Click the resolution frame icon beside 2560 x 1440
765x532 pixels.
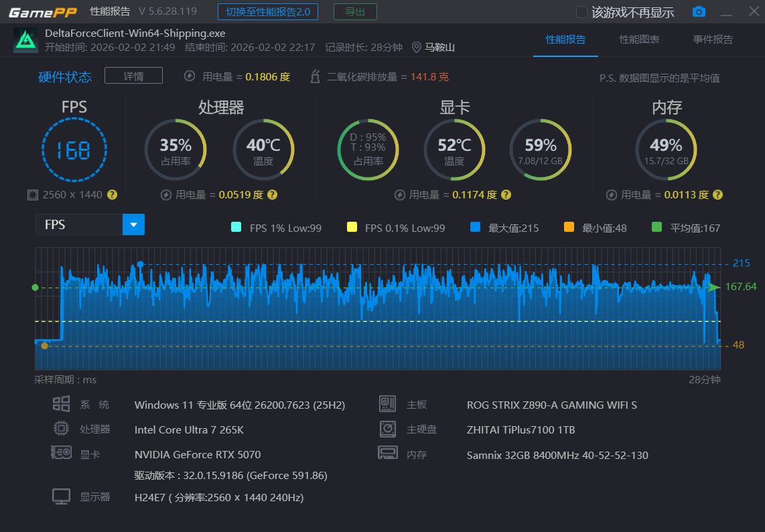[x=32, y=195]
